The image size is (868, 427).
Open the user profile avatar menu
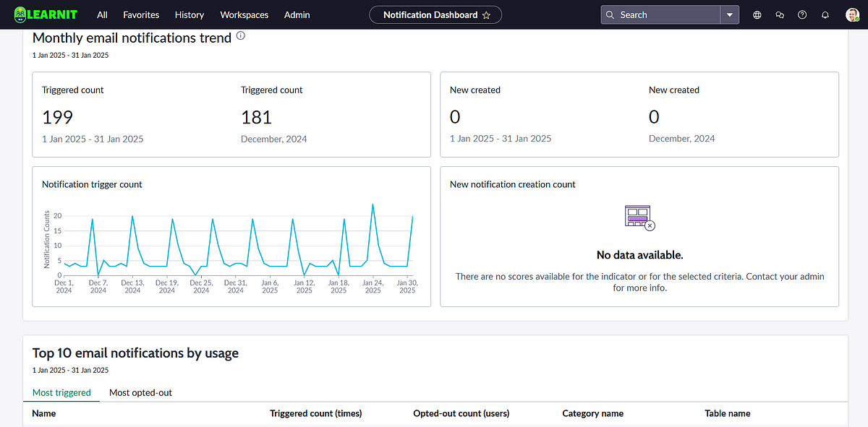tap(852, 14)
